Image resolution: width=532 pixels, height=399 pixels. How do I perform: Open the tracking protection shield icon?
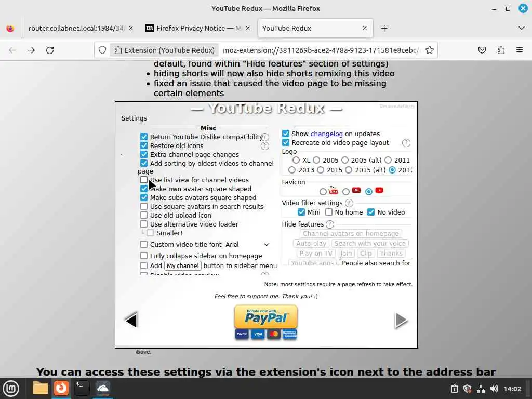coord(102,50)
